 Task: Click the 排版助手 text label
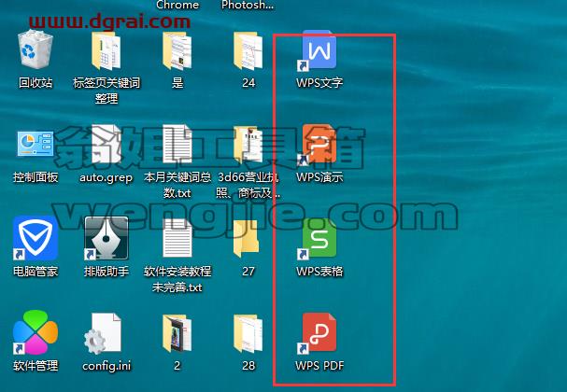[106, 271]
